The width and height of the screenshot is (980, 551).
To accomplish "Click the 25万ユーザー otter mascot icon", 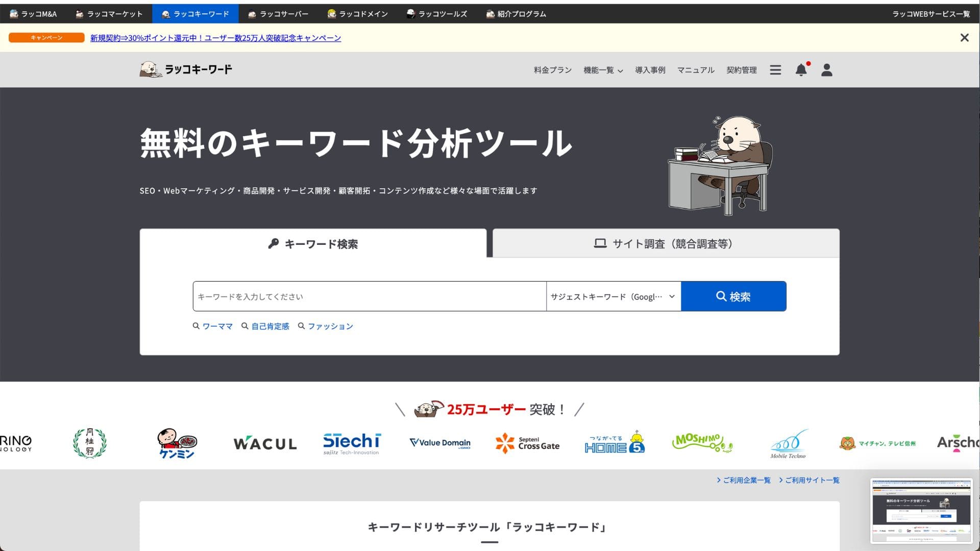I will 429,409.
